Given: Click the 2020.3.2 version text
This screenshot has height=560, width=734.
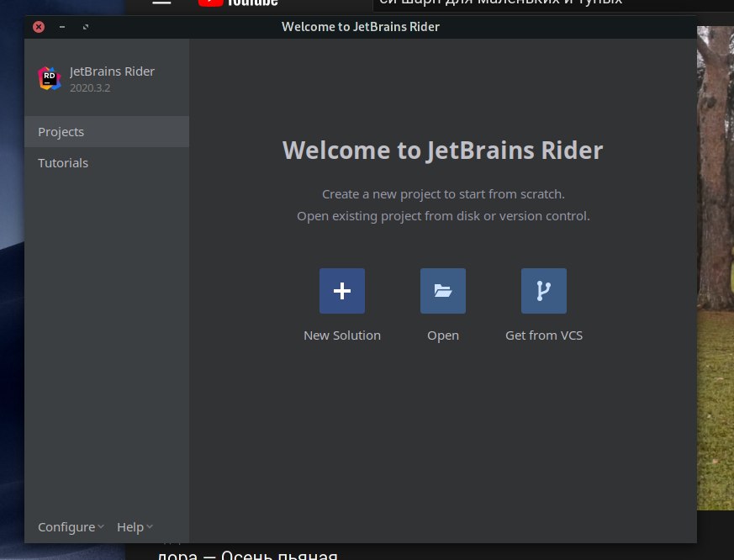Looking at the screenshot, I should click(x=90, y=88).
